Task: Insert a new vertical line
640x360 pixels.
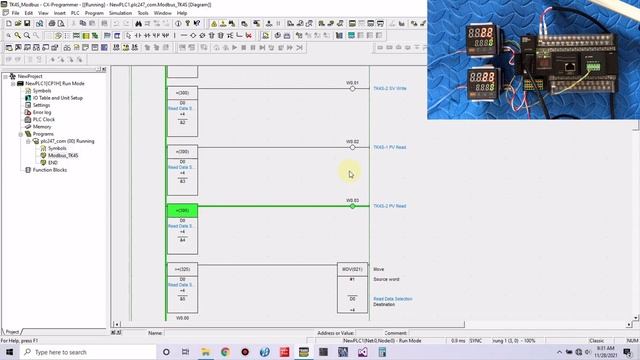Action: [175, 36]
